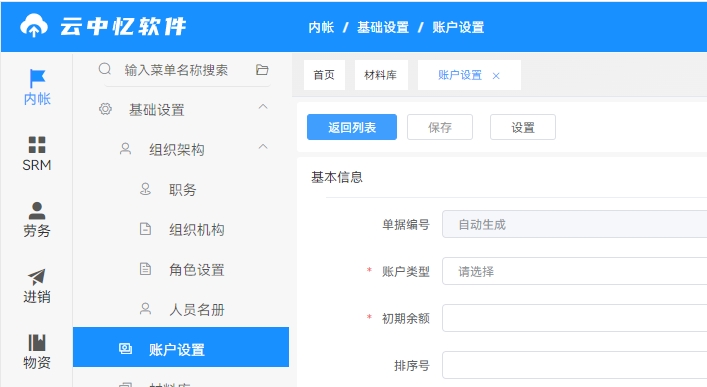Open 组织机构 menu item
The width and height of the screenshot is (707, 387).
click(x=181, y=230)
